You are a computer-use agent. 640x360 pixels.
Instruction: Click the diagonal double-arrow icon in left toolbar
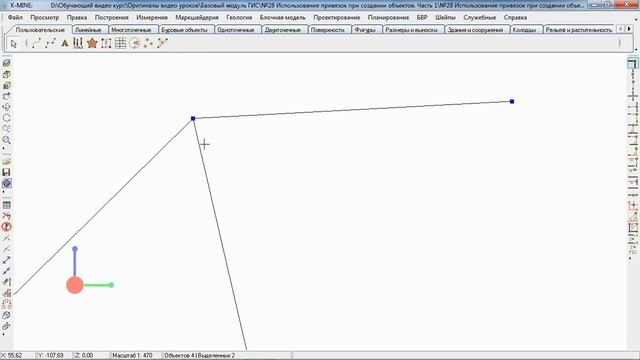coord(7,260)
